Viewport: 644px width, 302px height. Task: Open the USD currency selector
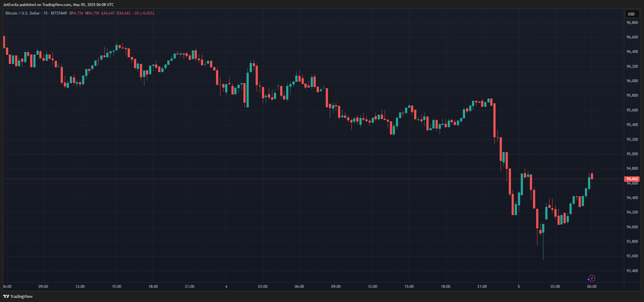pyautogui.click(x=631, y=14)
